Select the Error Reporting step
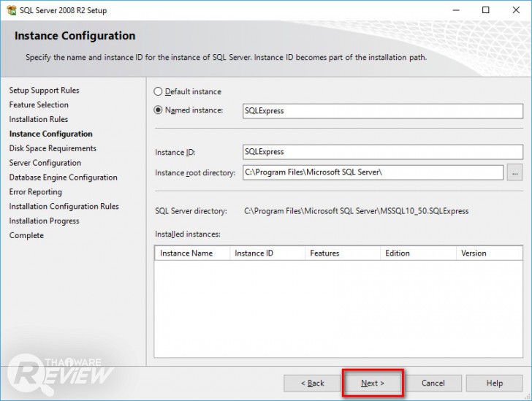Viewport: 532px width, 401px height. coord(35,192)
